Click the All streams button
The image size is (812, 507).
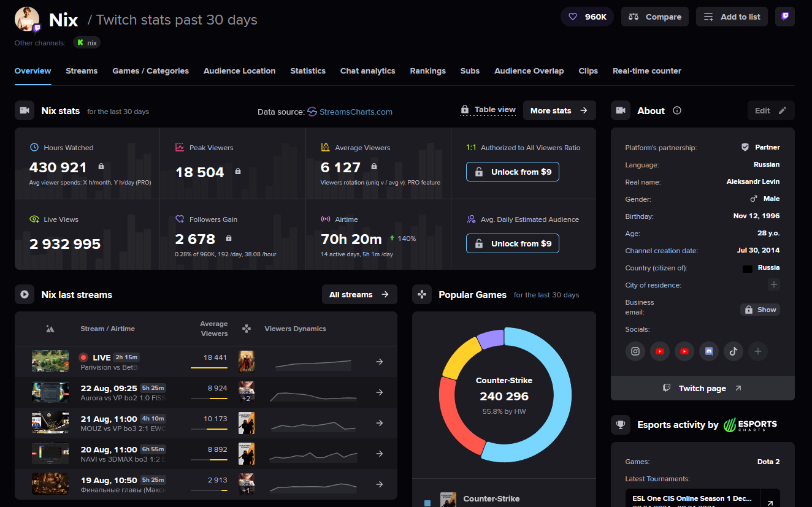coord(359,295)
